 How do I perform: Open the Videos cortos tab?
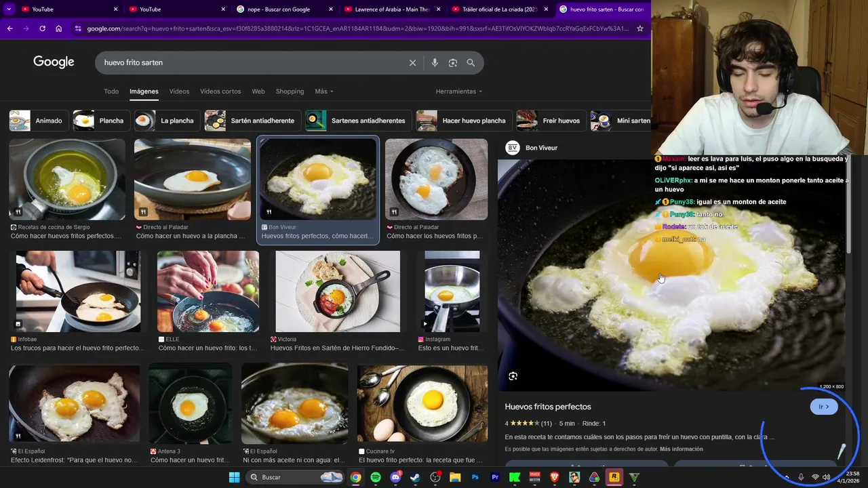point(220,91)
